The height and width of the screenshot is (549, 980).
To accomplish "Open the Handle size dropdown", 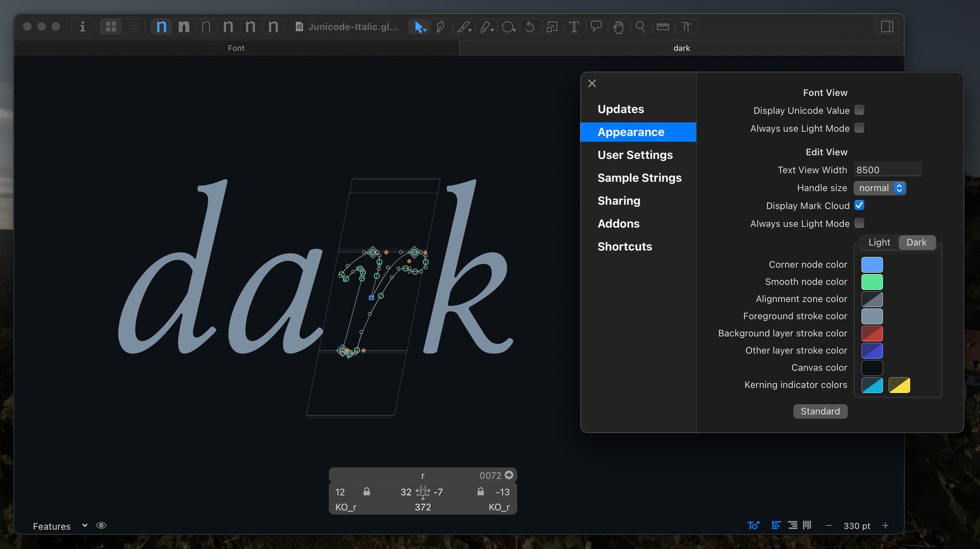I will click(x=879, y=188).
